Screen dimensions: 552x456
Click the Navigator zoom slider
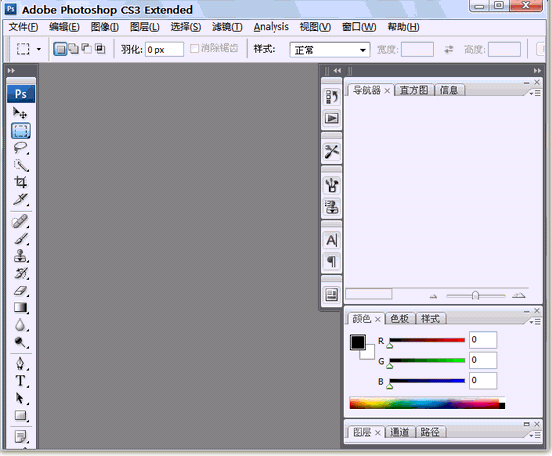(476, 296)
